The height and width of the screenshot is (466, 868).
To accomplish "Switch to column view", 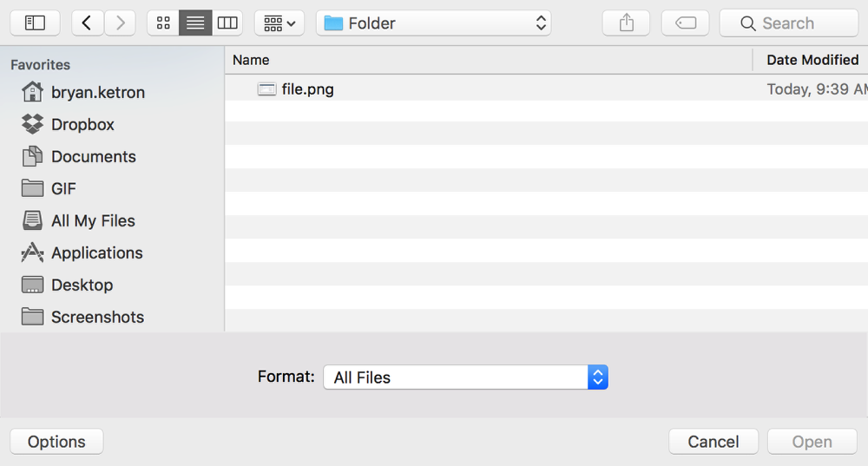I will [227, 23].
